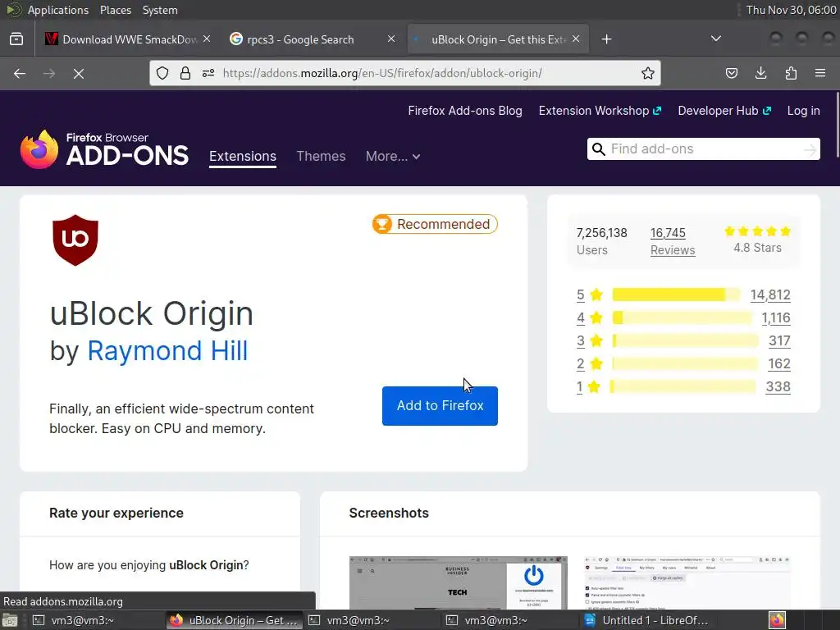The image size is (840, 630).
Task: Open the 317 three-star reviews count
Action: click(x=779, y=341)
